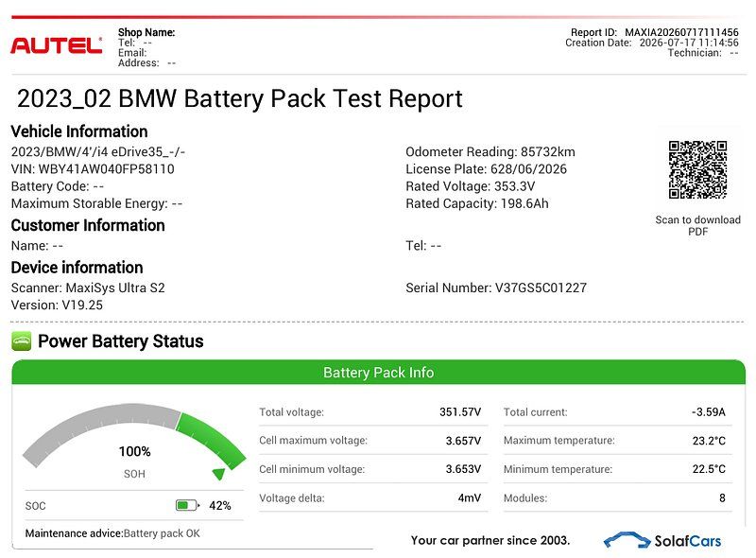Image resolution: width=756 pixels, height=558 pixels.
Task: Click the Rated Voltage 353.3V line
Action: [470, 186]
